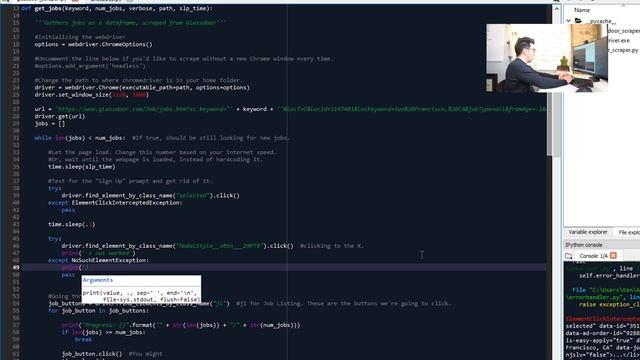The width and height of the screenshot is (640, 360).
Task: Click 'raise exception_cl' line in console
Action: point(609,304)
